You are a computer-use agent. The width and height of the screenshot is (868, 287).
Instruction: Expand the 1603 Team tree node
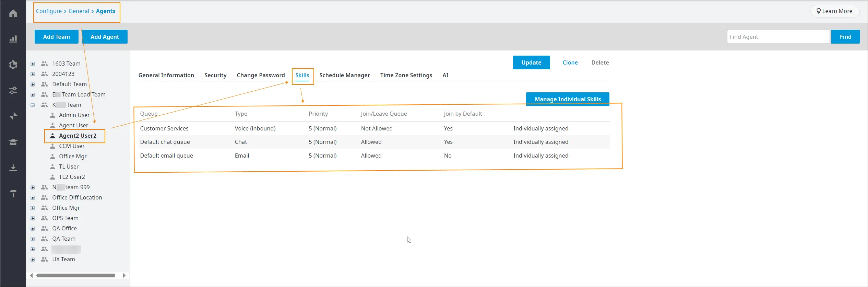(33, 64)
